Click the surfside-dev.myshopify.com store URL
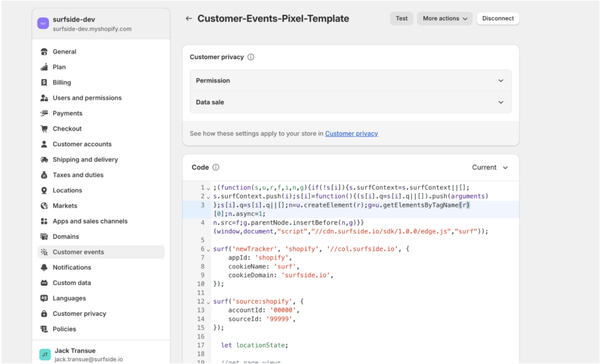601x364 pixels. click(92, 29)
